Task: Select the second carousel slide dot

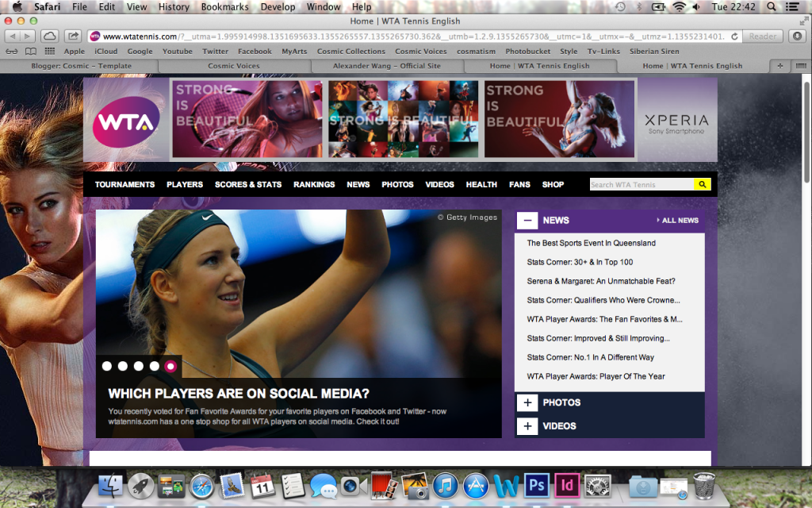Action: [123, 366]
